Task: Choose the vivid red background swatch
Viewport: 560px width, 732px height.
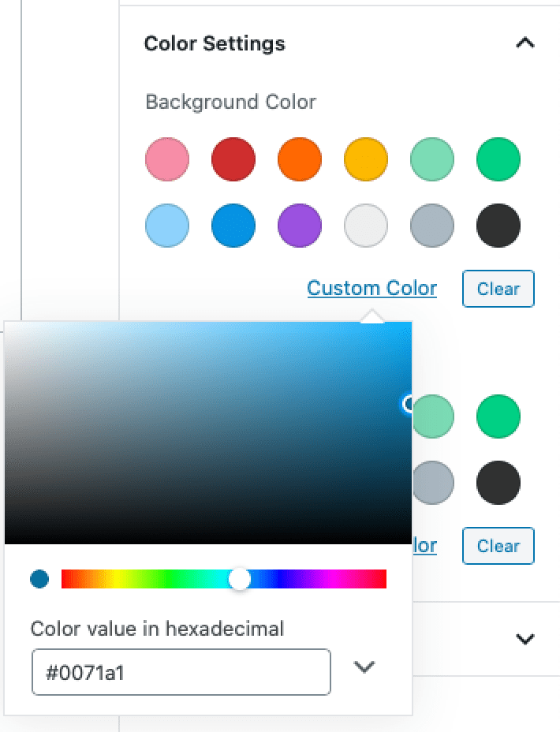Action: pos(233,159)
